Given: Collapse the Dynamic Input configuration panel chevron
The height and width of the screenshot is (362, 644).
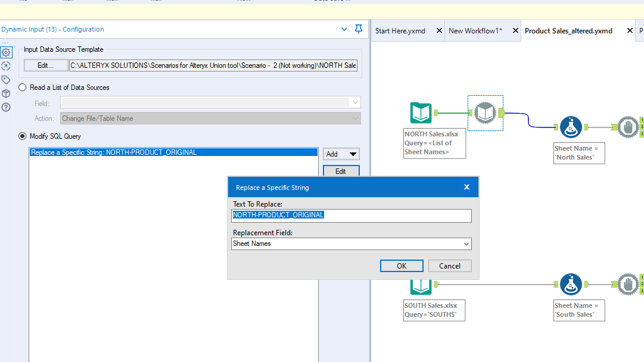Looking at the screenshot, I should coord(344,29).
